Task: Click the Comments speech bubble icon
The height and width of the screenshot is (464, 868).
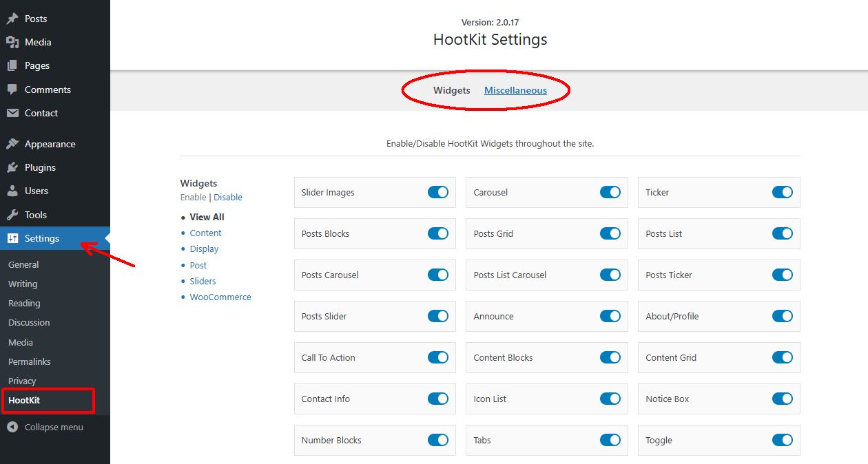Action: [12, 89]
